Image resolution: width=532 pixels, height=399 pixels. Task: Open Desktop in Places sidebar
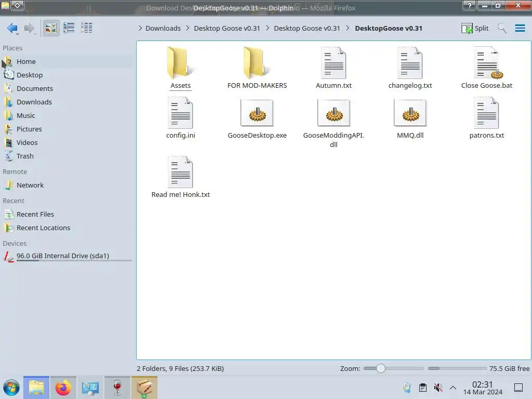tap(67, 75)
